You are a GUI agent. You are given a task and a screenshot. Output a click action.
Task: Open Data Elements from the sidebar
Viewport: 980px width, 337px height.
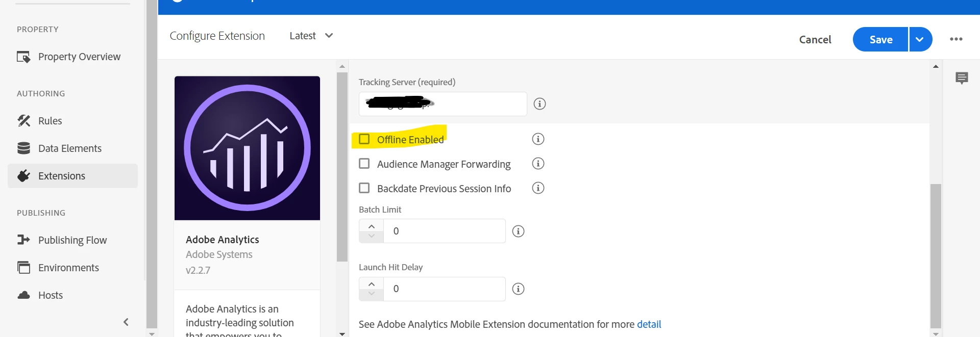tap(69, 148)
